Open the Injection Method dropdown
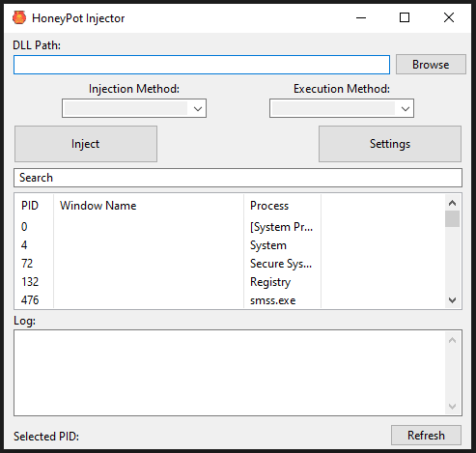The width and height of the screenshot is (476, 453). pyautogui.click(x=134, y=108)
